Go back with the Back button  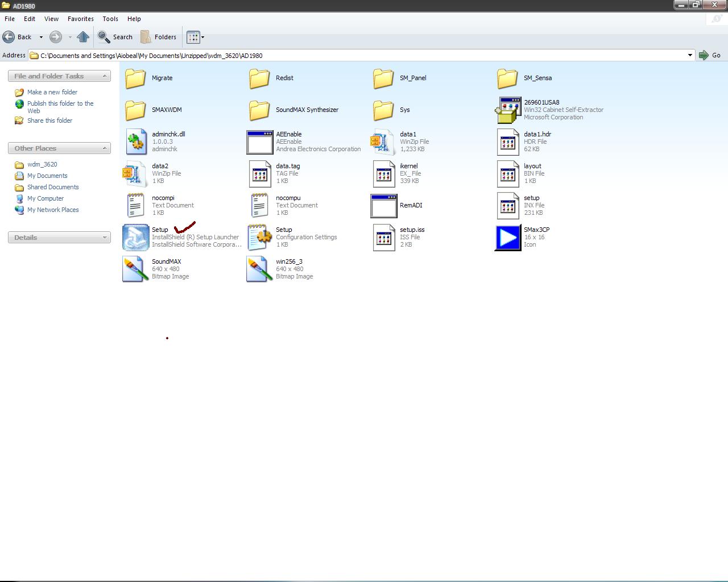18,37
